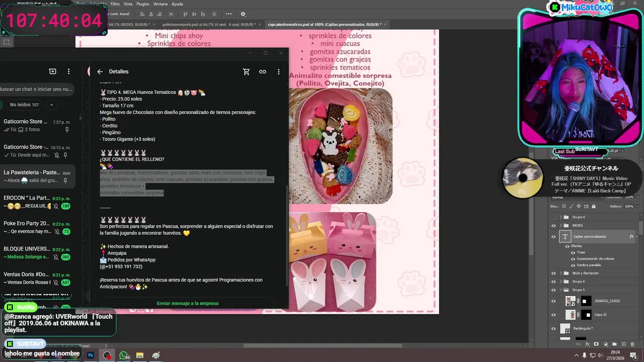Screen dimensions: 644x362
Task: Search field Buscar un chat
Action: 36,89
